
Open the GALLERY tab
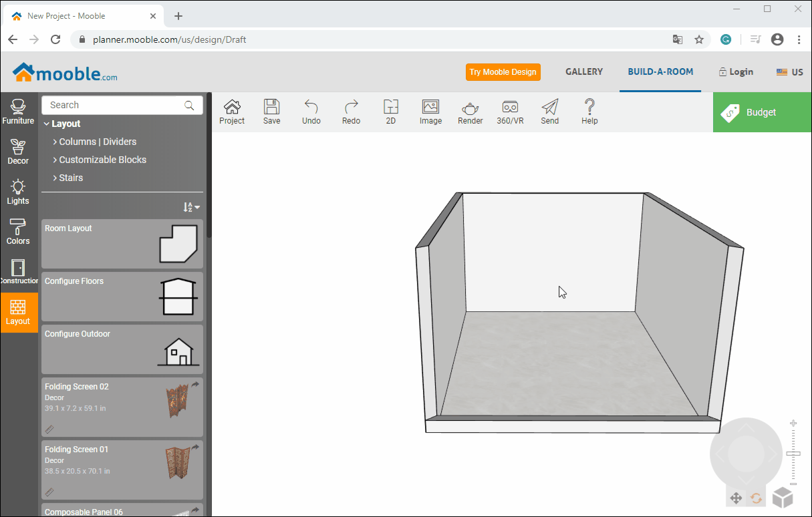(584, 72)
